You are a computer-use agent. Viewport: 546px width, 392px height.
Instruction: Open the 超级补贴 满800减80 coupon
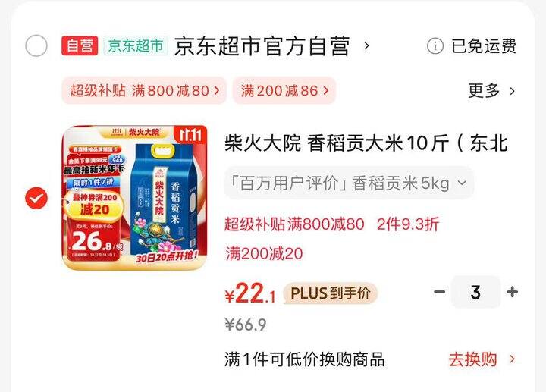tap(145, 90)
